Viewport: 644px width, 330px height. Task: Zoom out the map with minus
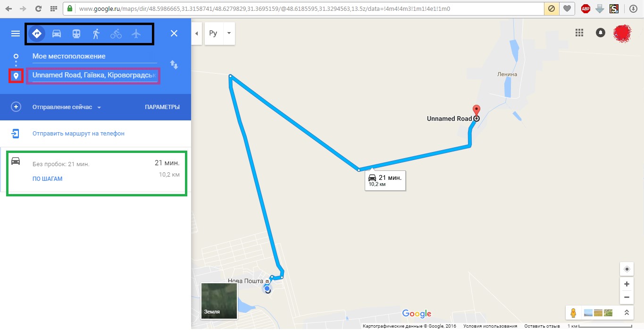click(x=627, y=297)
